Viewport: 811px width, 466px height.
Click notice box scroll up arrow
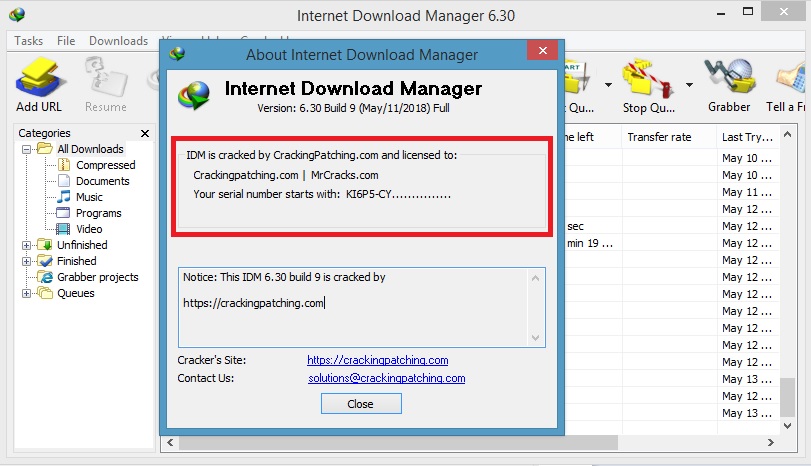pyautogui.click(x=535, y=278)
